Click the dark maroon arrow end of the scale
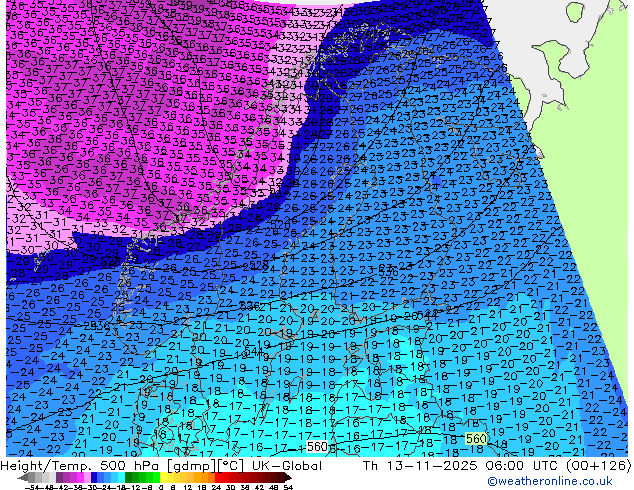This screenshot has height=490, width=634. [288, 478]
